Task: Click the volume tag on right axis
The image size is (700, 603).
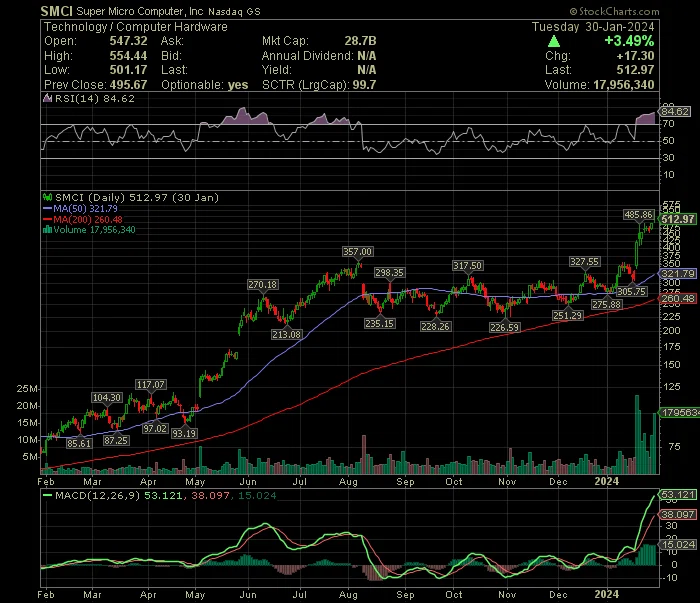Action: point(679,413)
